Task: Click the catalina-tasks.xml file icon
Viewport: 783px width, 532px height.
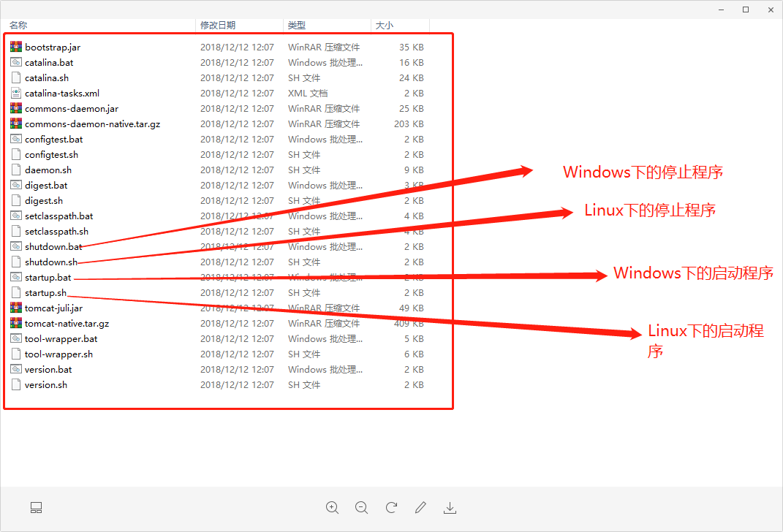Action: 16,93
